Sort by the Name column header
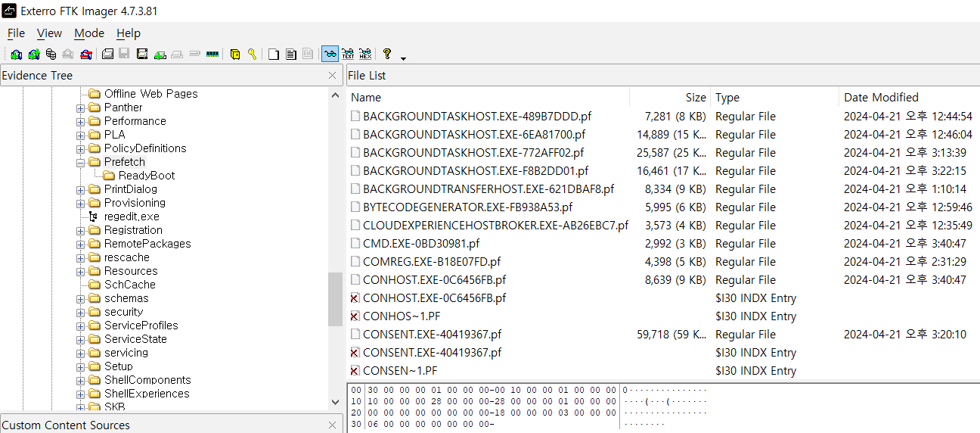Image resolution: width=980 pixels, height=433 pixels. point(488,97)
